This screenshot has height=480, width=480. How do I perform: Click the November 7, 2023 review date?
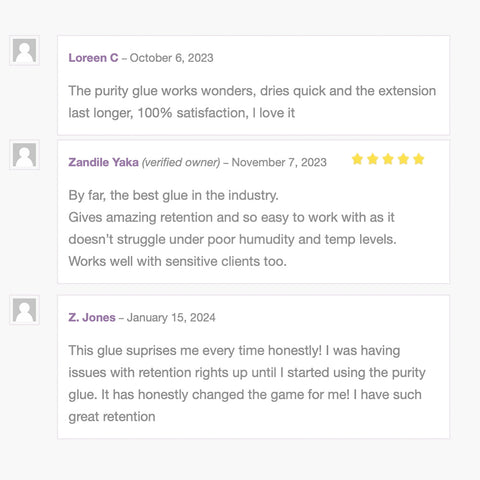279,162
